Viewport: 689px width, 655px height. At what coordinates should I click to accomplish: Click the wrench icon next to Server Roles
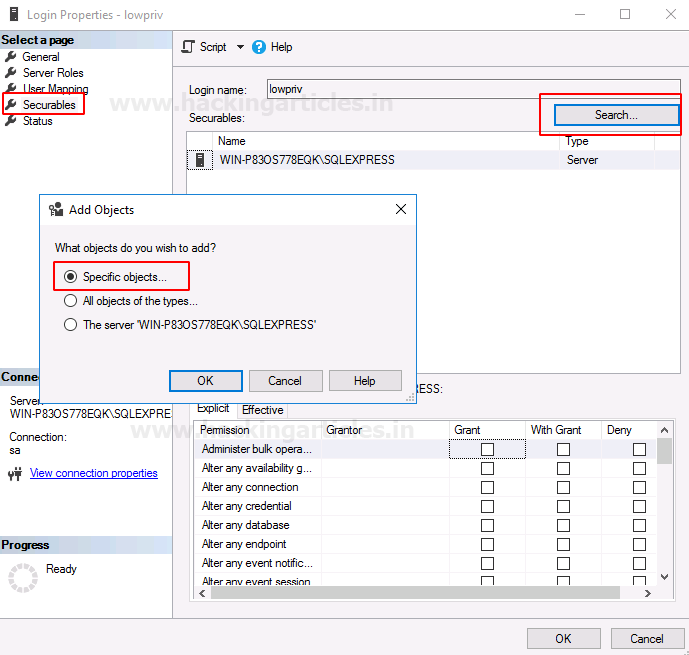(11, 73)
